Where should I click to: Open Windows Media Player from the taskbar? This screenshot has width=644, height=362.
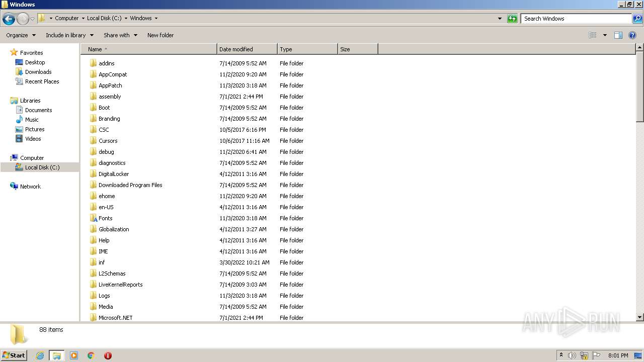[74, 355]
